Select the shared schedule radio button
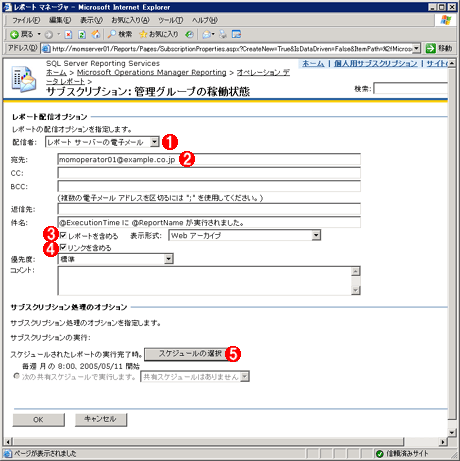The image size is (460, 461). point(16,376)
